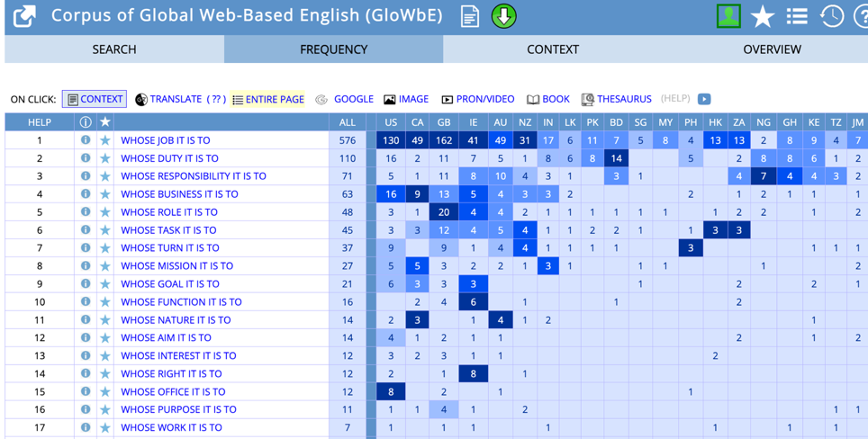Click the ALL column header
The height and width of the screenshot is (439, 868).
coord(347,122)
